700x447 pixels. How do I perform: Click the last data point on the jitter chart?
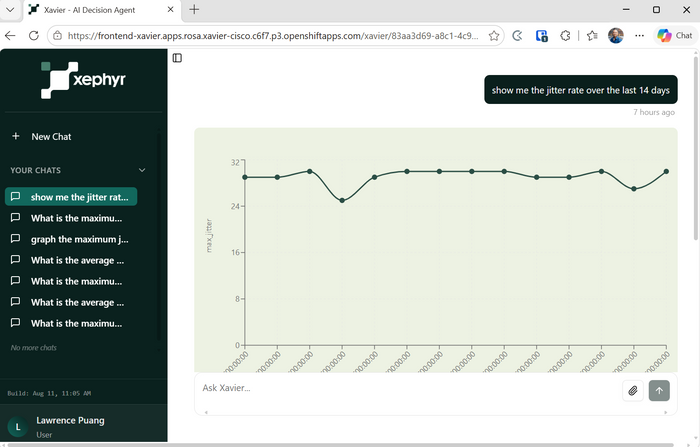click(x=666, y=171)
